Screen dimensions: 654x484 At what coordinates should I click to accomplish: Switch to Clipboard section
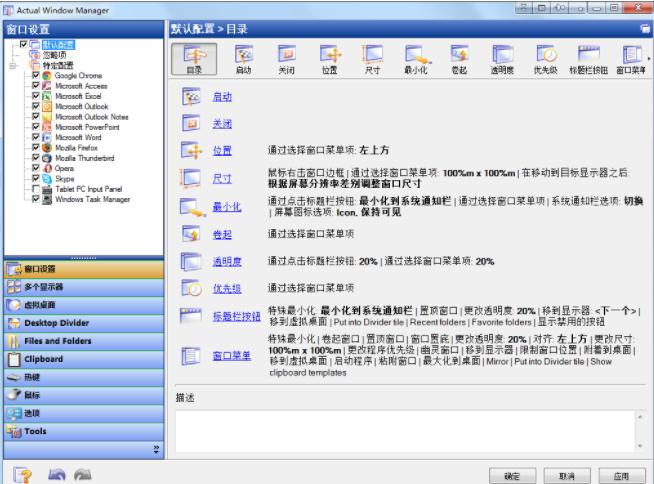tap(84, 359)
